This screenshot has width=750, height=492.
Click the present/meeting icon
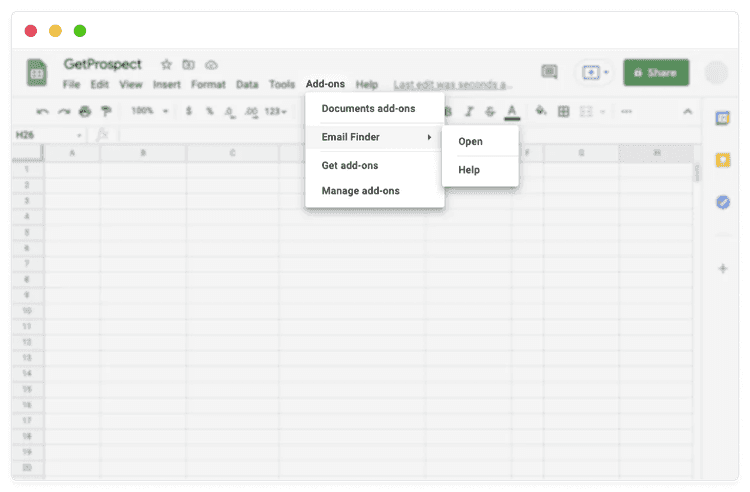coord(590,73)
